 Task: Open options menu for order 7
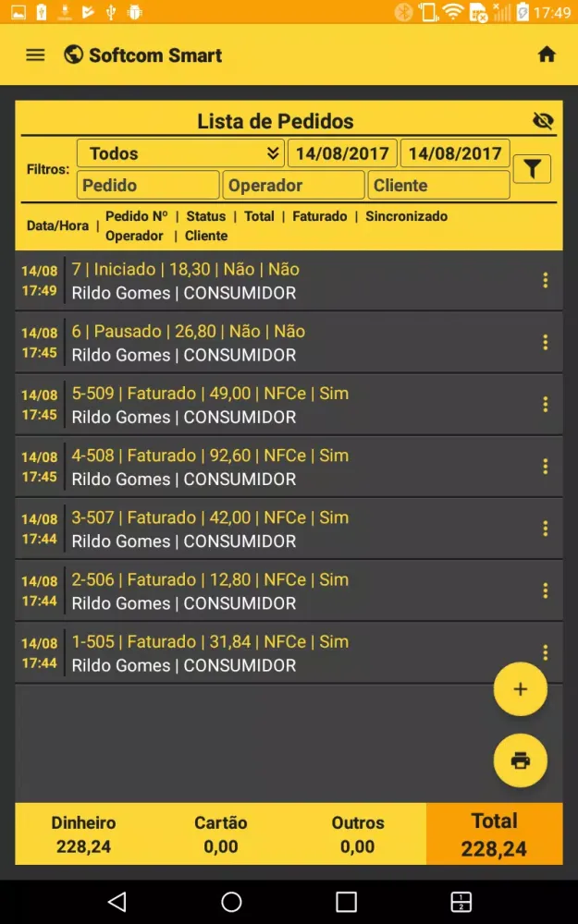click(546, 280)
